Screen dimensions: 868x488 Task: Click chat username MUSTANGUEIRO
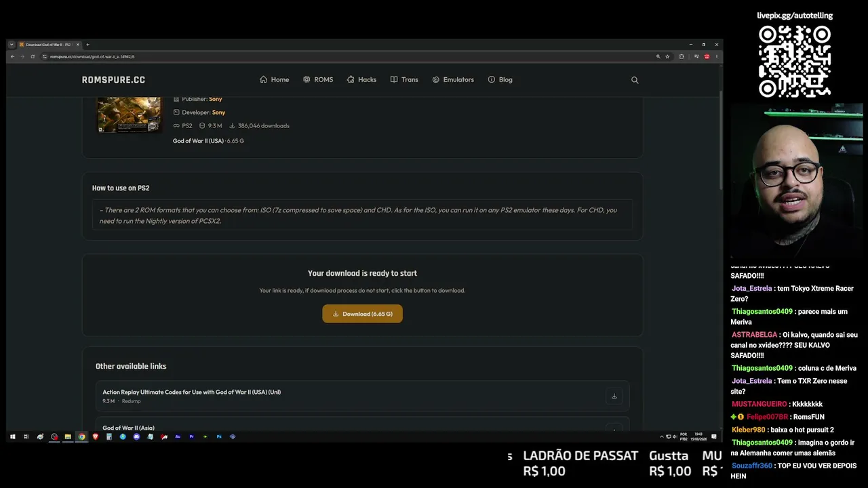tap(759, 405)
